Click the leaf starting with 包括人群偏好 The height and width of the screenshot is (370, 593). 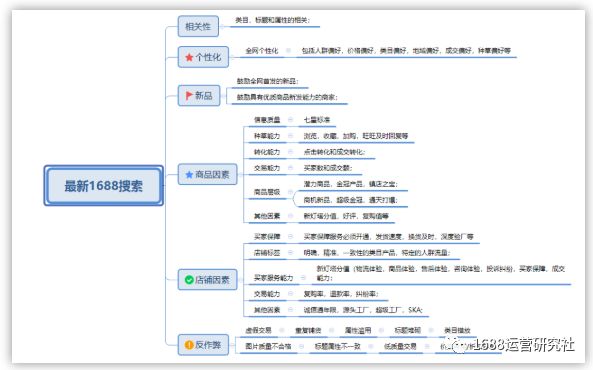(406, 51)
